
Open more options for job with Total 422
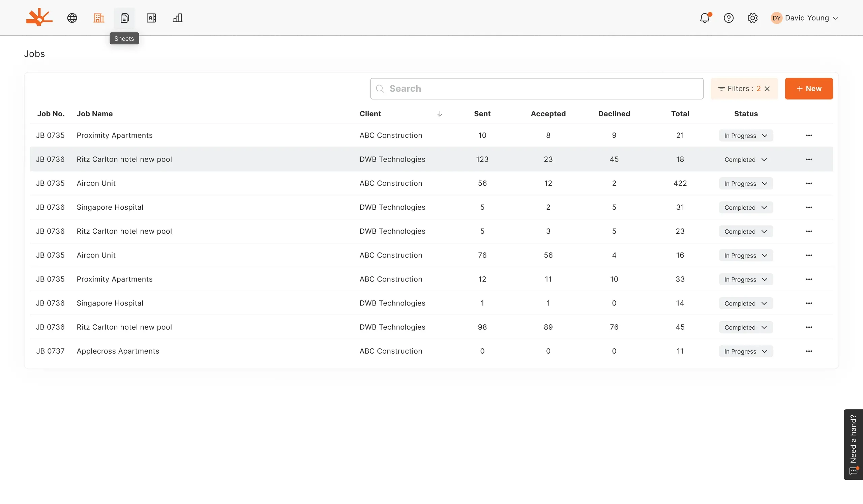pos(809,183)
